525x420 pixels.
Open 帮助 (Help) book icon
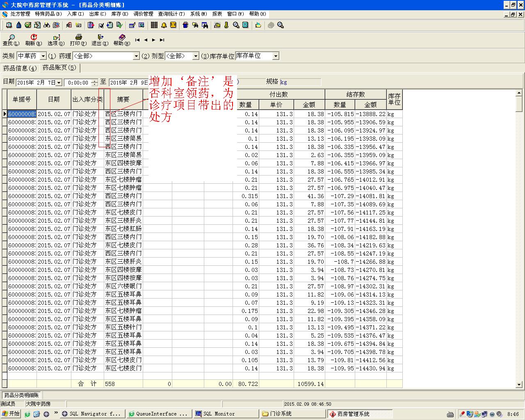tap(122, 38)
